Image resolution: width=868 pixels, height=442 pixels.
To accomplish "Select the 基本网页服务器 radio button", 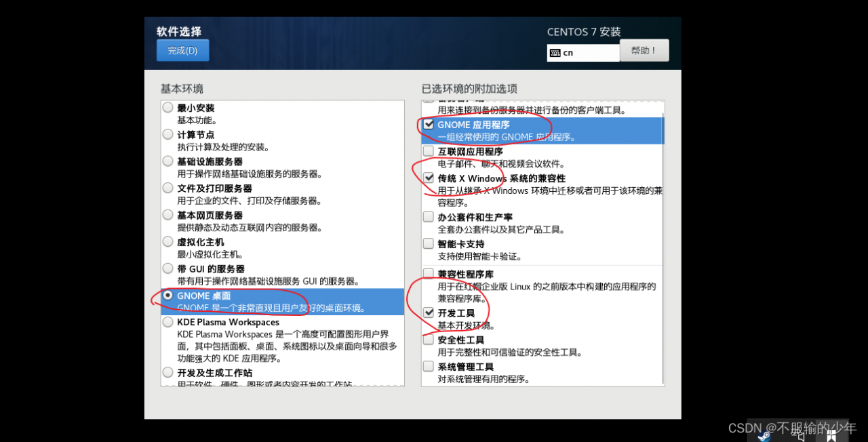I will 168,215.
